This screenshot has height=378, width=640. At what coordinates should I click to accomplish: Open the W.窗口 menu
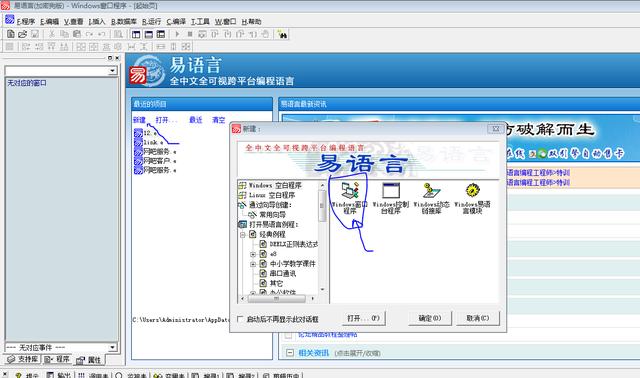click(225, 22)
